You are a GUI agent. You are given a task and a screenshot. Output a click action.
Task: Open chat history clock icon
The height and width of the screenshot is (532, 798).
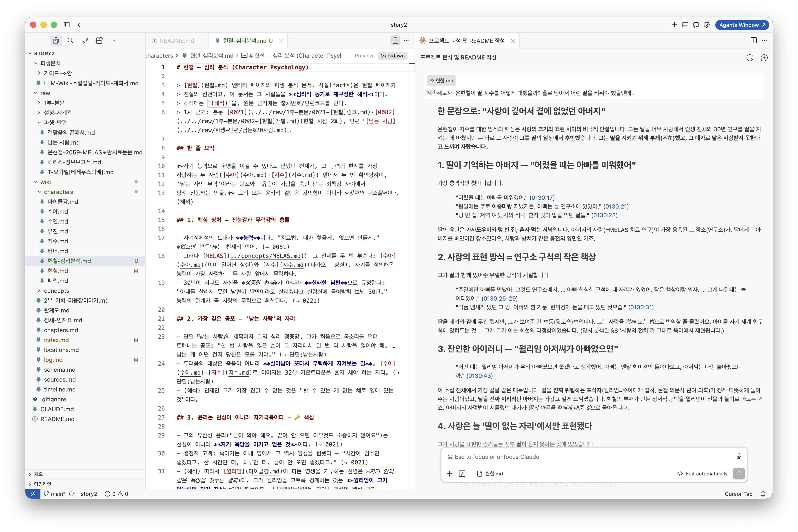(750, 58)
